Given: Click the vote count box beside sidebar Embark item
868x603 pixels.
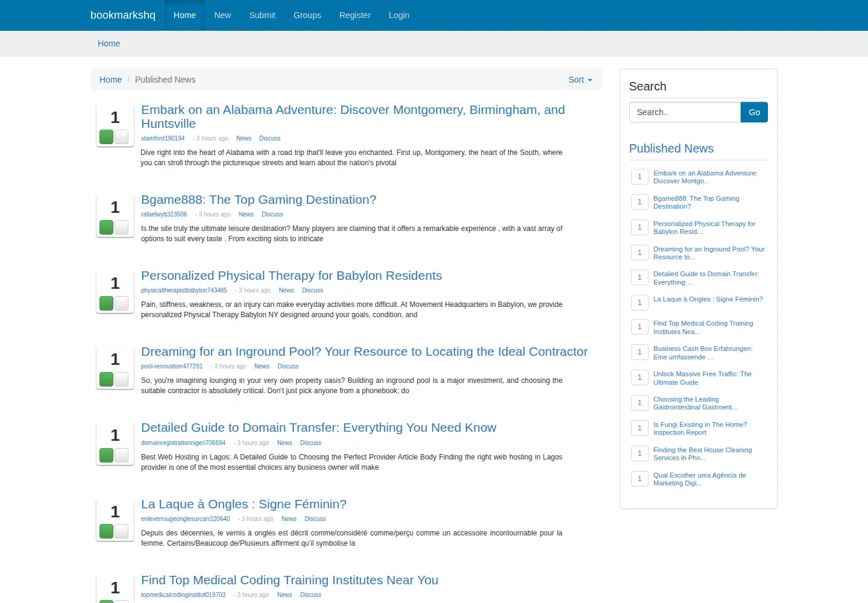Looking at the screenshot, I should click(640, 177).
